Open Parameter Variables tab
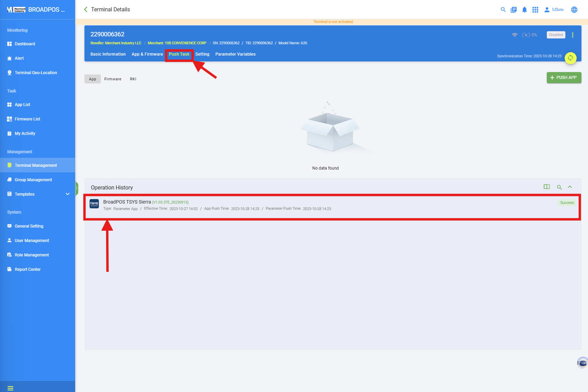Screen dimensions: 588x392 235,54
